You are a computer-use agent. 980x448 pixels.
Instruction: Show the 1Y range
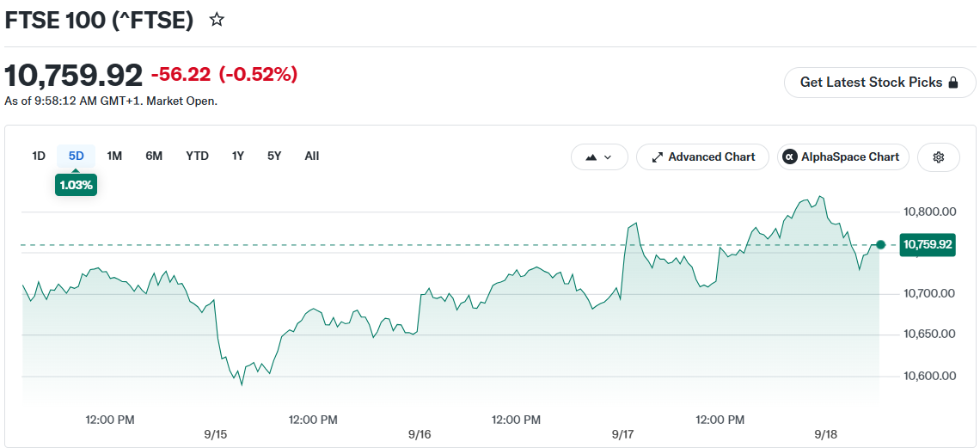(x=238, y=156)
